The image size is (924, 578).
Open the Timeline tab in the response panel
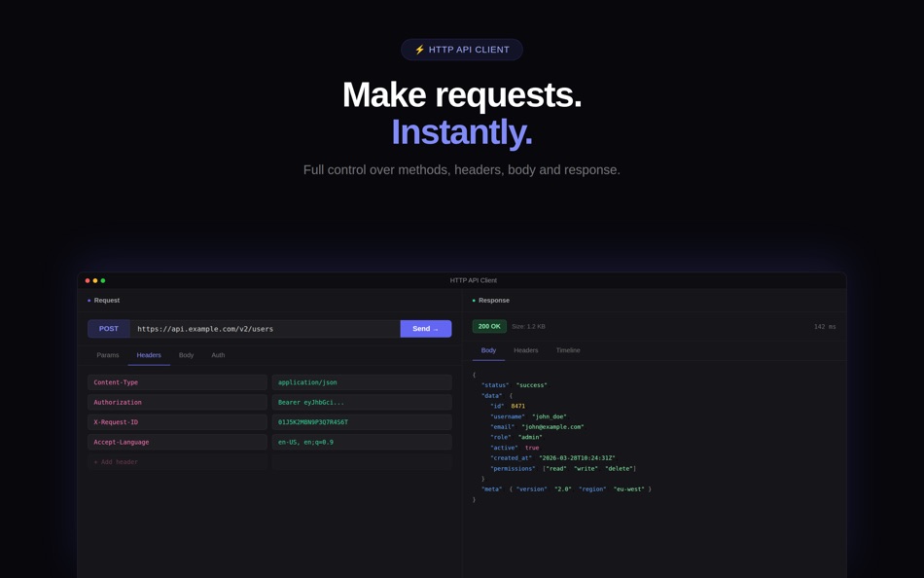568,350
